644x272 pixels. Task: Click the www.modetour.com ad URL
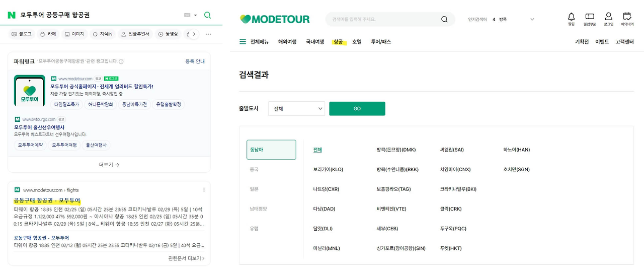[x=75, y=79]
